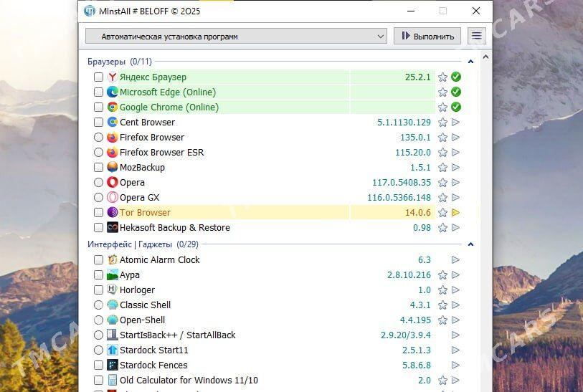Click the Hekasoft Backup & Restore icon
Image resolution: width=583 pixels, height=392 pixels.
click(112, 227)
